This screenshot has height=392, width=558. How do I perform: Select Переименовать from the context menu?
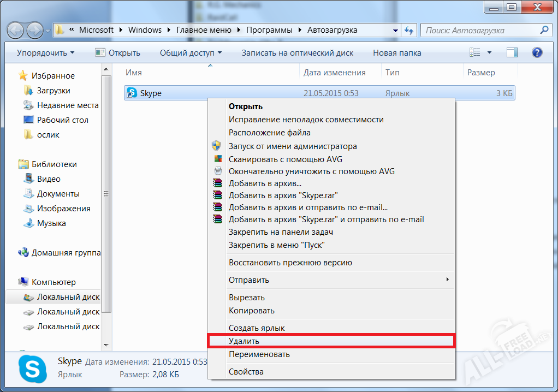(259, 354)
